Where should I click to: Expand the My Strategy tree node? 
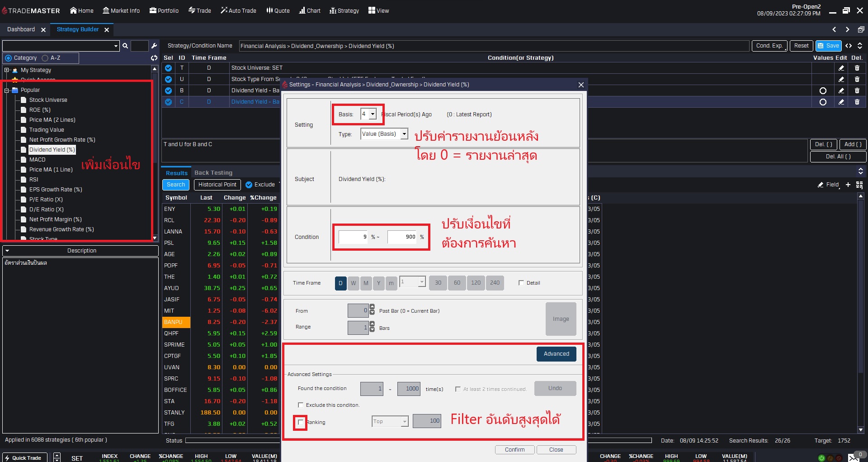click(x=6, y=70)
